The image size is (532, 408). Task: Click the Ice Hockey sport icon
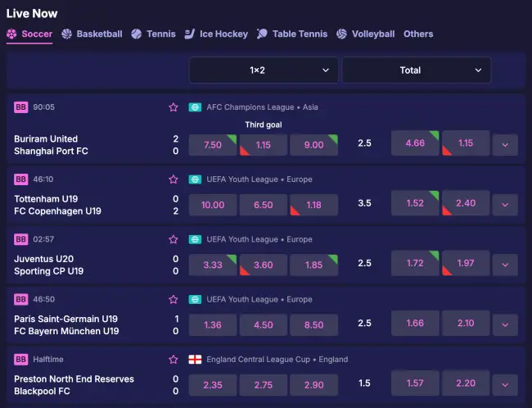point(190,34)
